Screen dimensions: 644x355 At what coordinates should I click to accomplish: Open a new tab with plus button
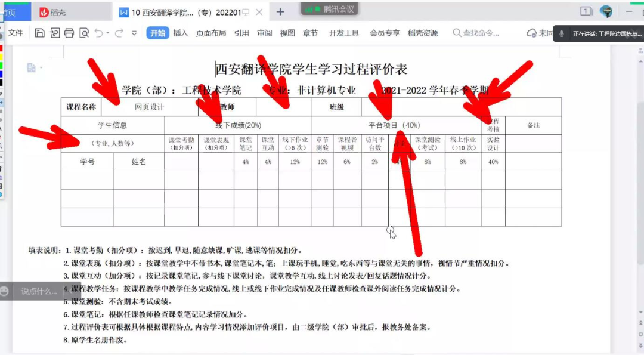(280, 12)
